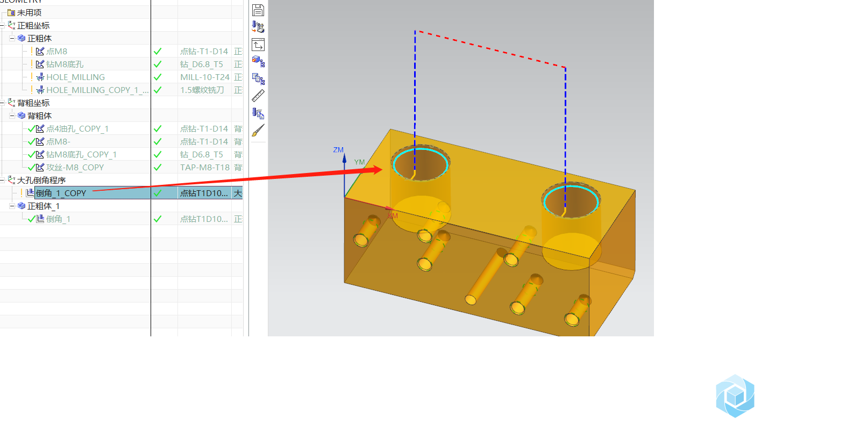This screenshot has width=868, height=425.
Task: Click tool cell 1.5螺纹铣刀
Action: pyautogui.click(x=202, y=90)
